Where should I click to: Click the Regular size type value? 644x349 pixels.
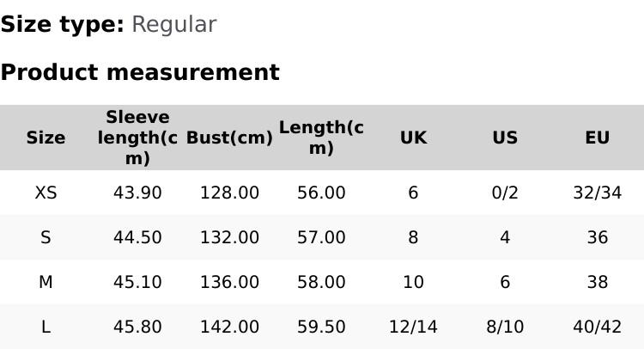click(x=173, y=24)
